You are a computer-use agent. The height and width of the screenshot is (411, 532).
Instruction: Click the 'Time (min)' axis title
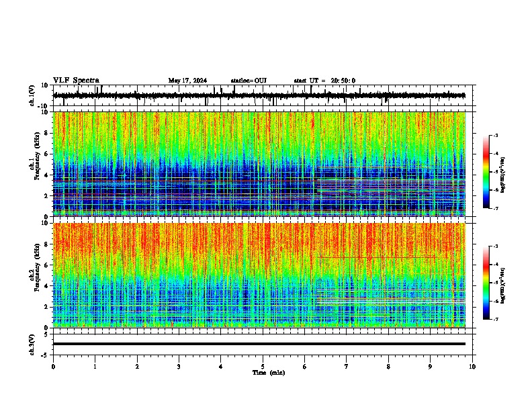(269, 373)
